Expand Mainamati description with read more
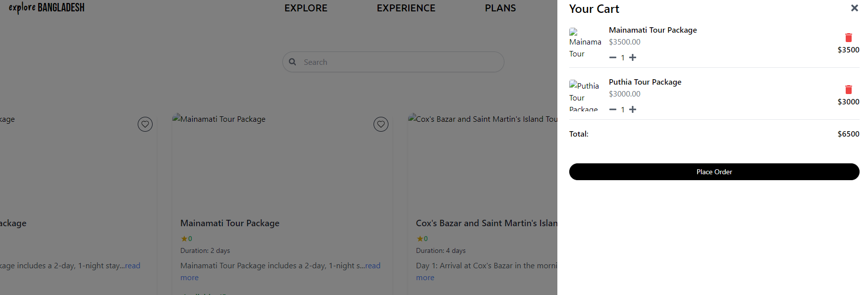The width and height of the screenshot is (868, 295). [x=373, y=266]
